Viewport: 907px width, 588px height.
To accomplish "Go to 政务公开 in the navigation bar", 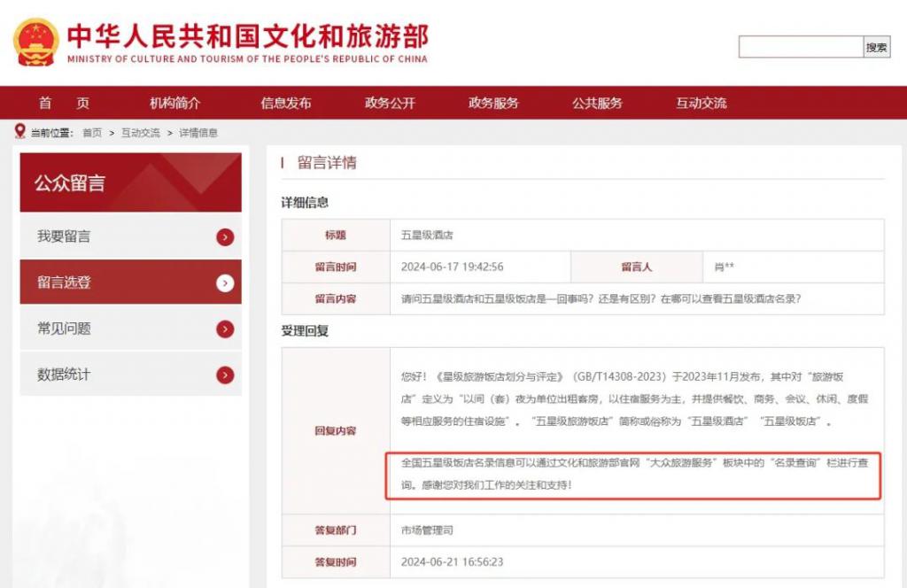I will [x=390, y=103].
